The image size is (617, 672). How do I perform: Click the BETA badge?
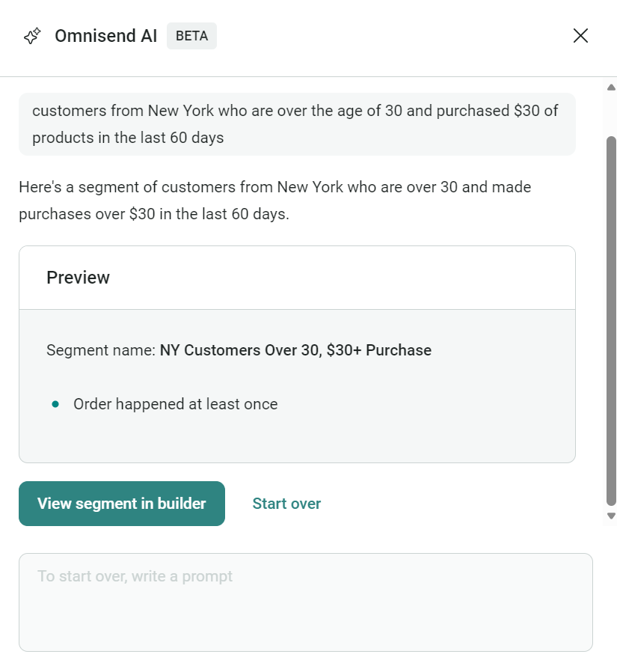click(191, 35)
